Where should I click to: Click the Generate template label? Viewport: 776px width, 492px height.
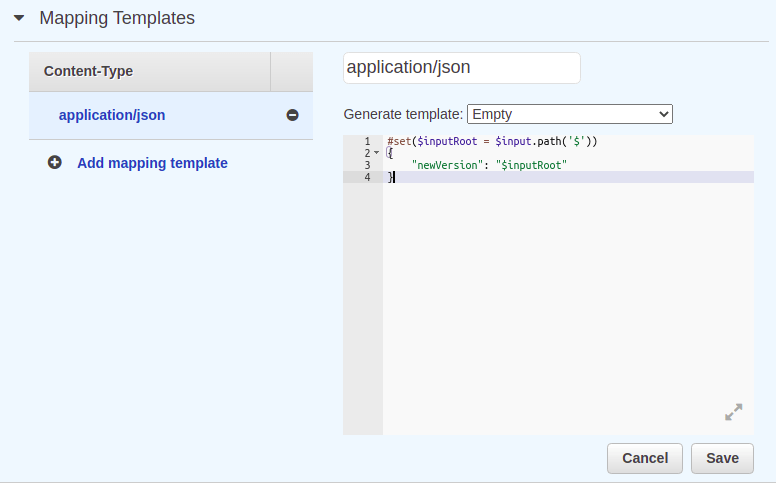[x=402, y=114]
